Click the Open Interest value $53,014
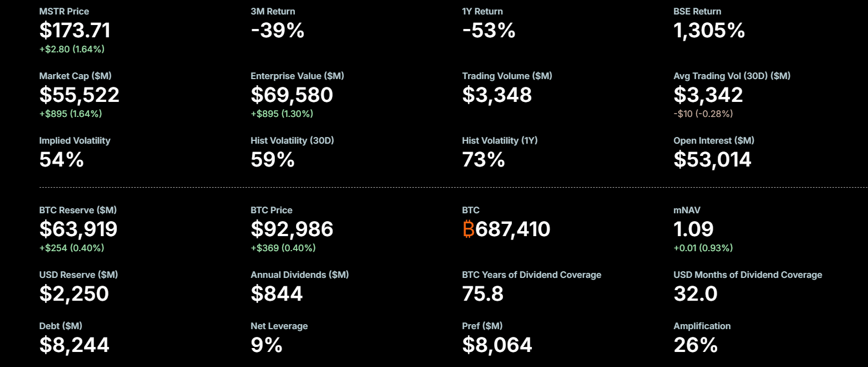This screenshot has height=367, width=868. pyautogui.click(x=712, y=160)
